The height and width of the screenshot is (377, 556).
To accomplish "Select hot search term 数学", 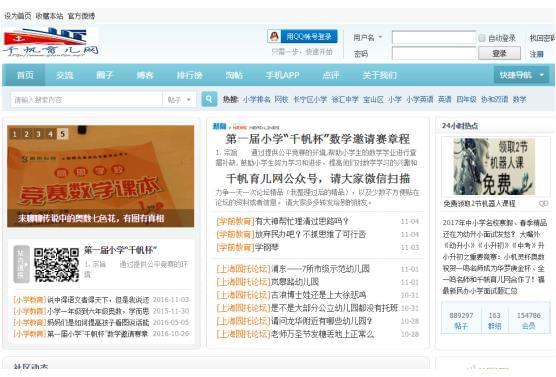I will click(519, 99).
